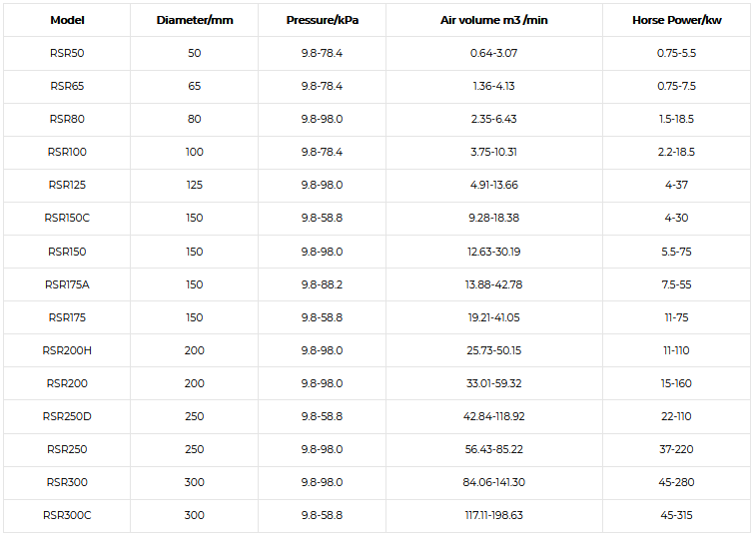Click the RSR175A model name

(67, 284)
